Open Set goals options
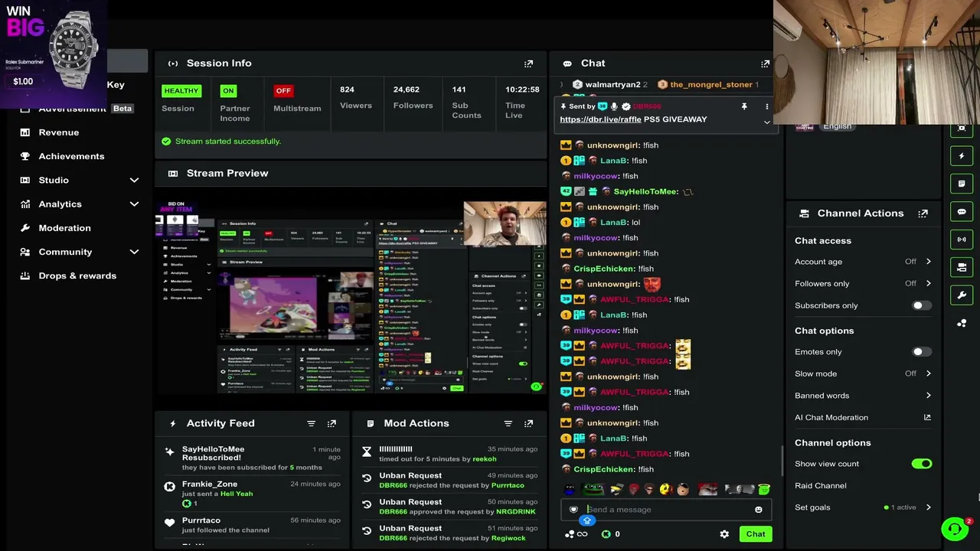Screen dimensions: 980x551 point(863,507)
